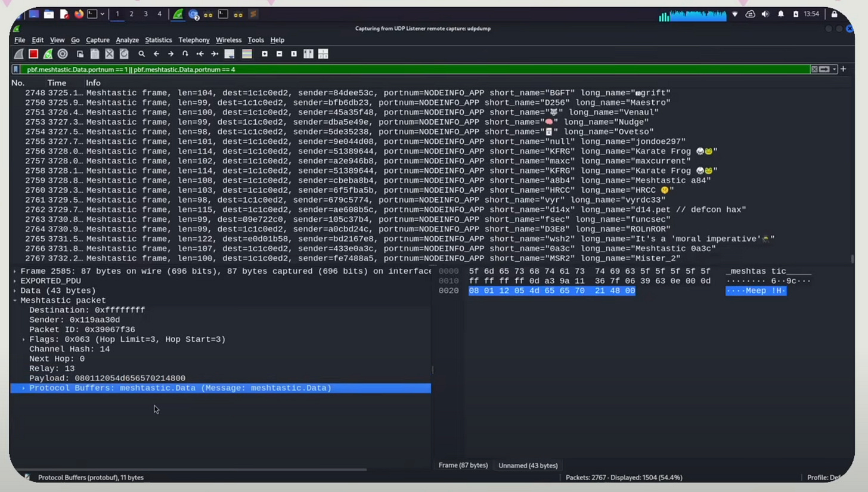Jump to the first packet
Screen dimensions: 868x492
200,54
